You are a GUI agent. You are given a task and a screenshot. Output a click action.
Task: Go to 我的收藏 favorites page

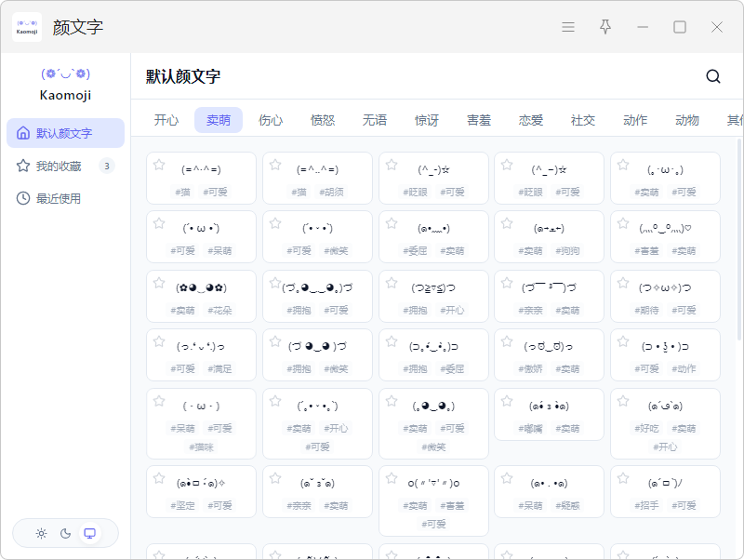click(x=65, y=166)
